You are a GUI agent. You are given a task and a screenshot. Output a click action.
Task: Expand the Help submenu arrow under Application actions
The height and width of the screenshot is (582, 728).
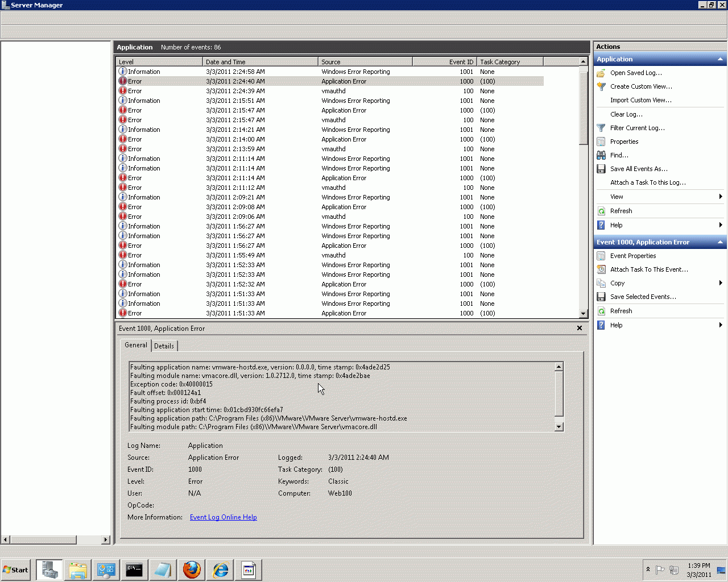click(721, 225)
